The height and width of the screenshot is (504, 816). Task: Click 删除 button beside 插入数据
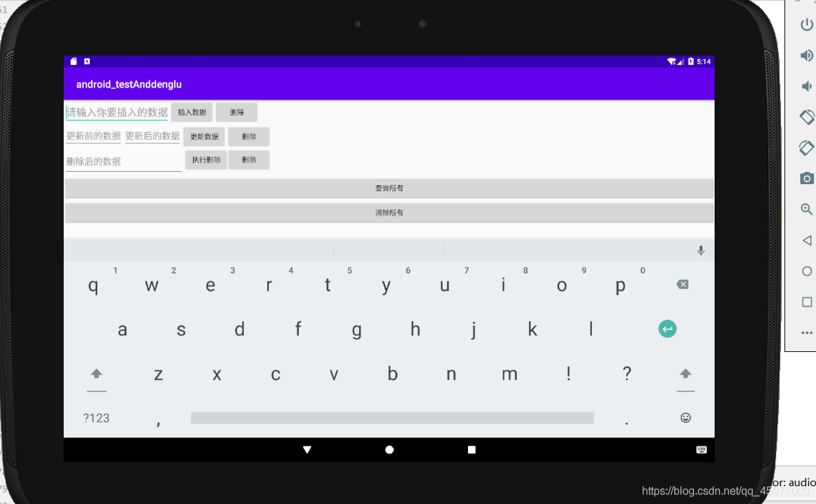pyautogui.click(x=237, y=112)
